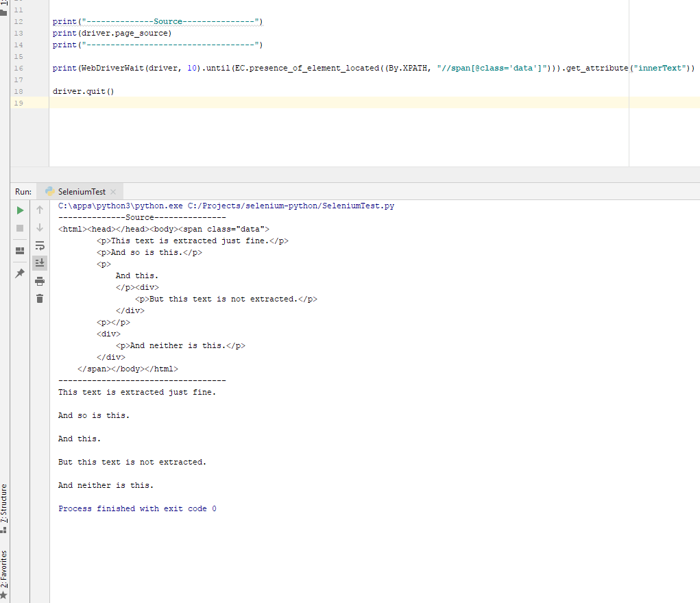Print the console output
700x603 pixels.
(40, 281)
